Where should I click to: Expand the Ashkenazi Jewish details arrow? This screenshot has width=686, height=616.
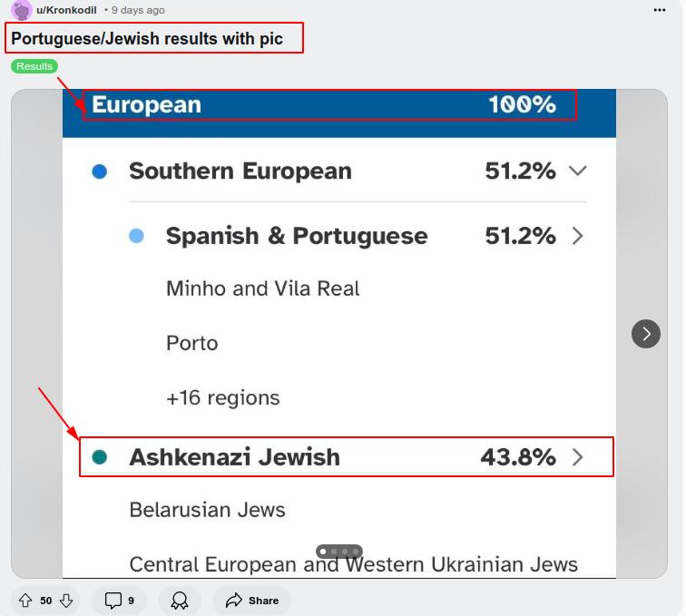[x=578, y=457]
